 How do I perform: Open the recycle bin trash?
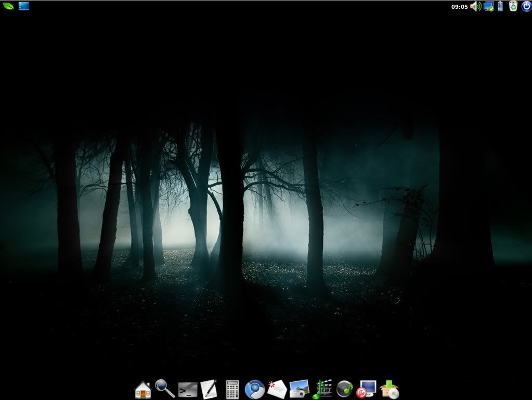pyautogui.click(x=513, y=6)
